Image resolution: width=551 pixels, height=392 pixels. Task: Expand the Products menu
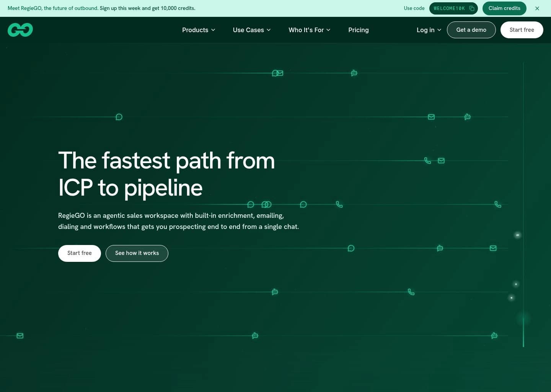[x=199, y=30]
